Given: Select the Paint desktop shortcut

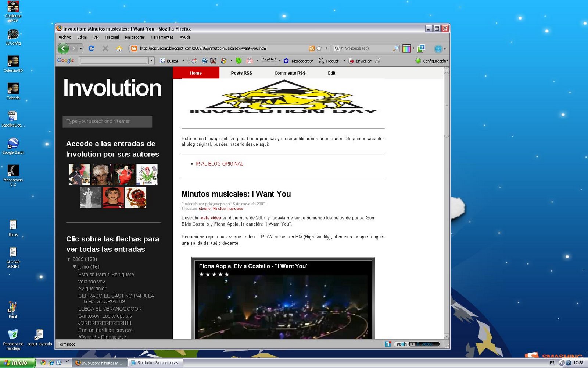Looking at the screenshot, I should click(x=13, y=310).
